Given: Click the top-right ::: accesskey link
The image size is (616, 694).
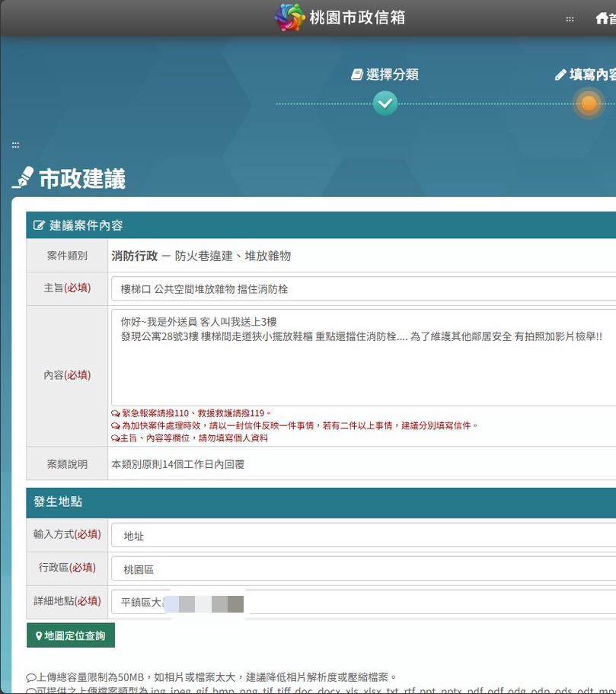Looking at the screenshot, I should [570, 19].
